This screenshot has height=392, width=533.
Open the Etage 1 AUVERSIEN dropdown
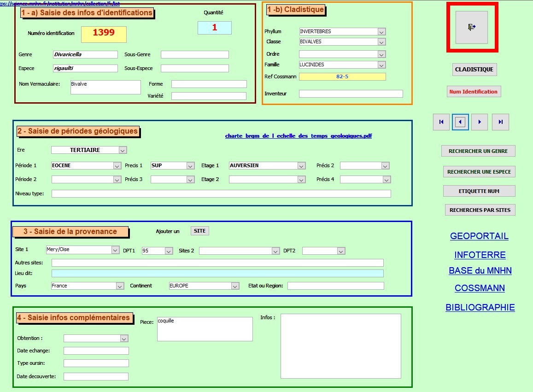(x=301, y=166)
